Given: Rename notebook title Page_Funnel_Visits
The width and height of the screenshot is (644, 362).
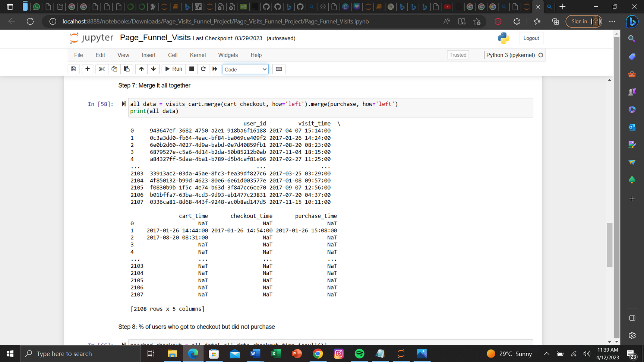Looking at the screenshot, I should pos(155,38).
